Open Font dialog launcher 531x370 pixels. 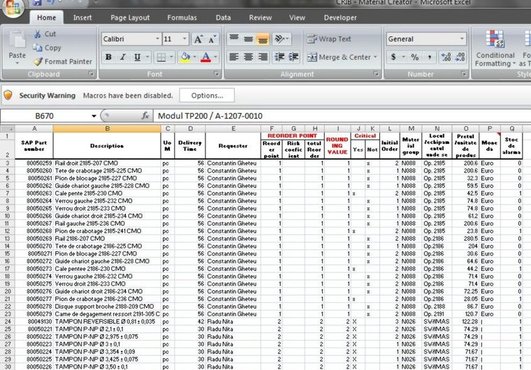(216, 74)
